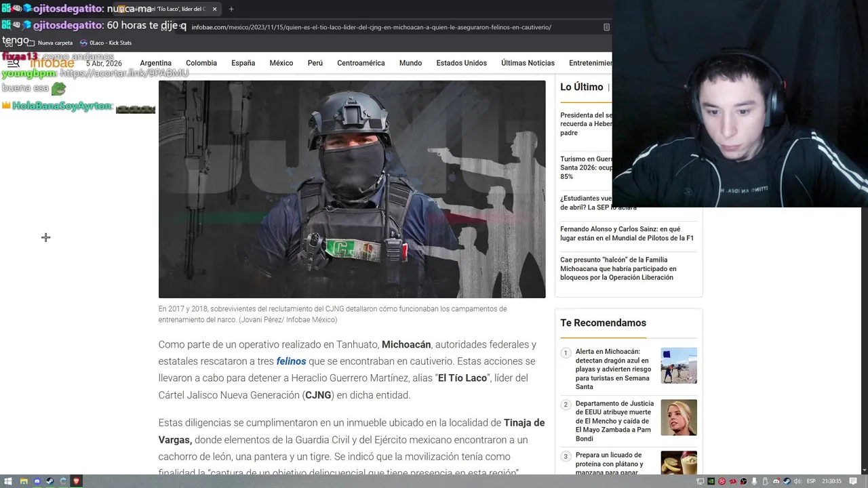Click the dragón azul beach thumbnail
Image resolution: width=868 pixels, height=488 pixels.
tap(679, 365)
